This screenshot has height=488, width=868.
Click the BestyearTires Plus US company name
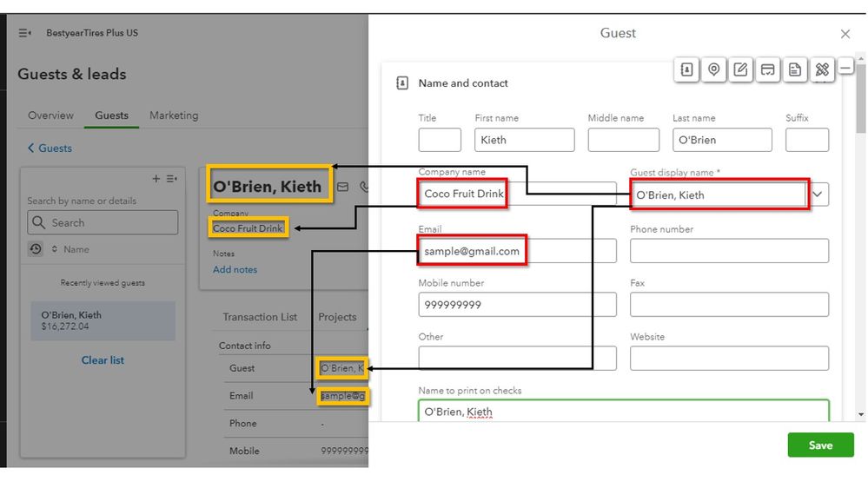92,33
